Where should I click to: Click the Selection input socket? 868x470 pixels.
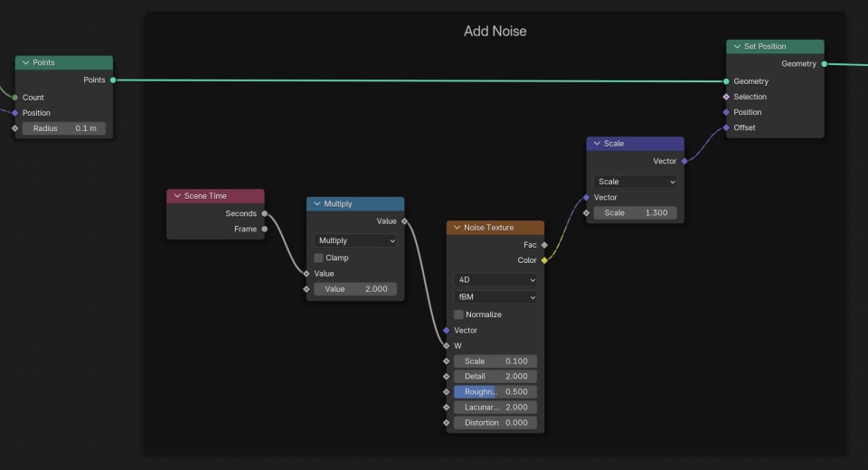point(726,97)
